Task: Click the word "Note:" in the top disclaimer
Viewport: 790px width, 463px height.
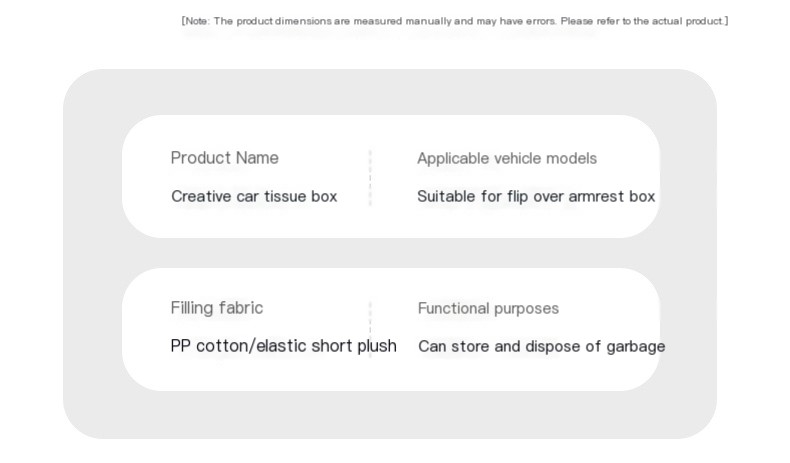Action: [197, 21]
